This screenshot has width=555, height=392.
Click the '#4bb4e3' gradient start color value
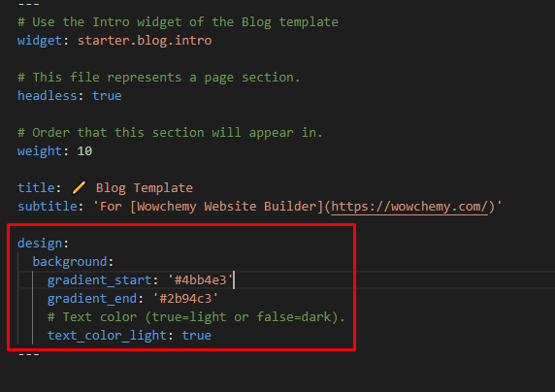(200, 279)
